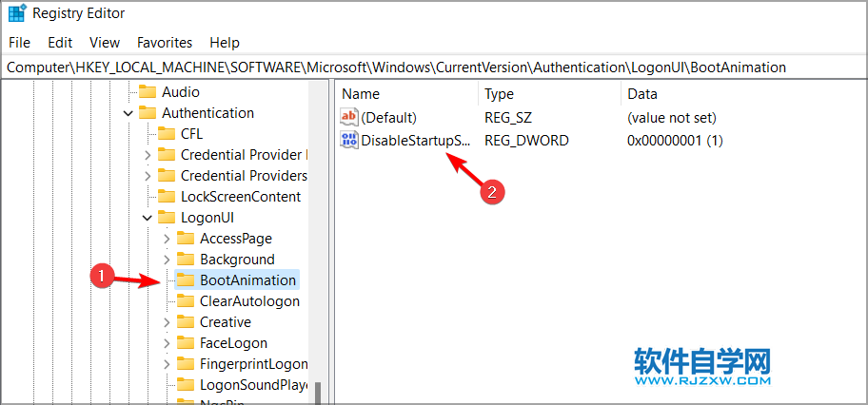This screenshot has height=405, width=868.
Task: Expand the Background key chevron
Action: tap(167, 260)
